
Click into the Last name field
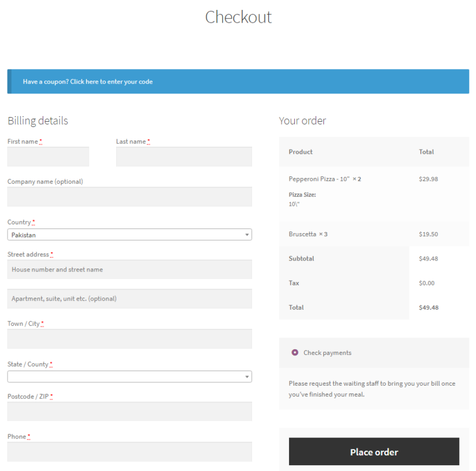pos(183,157)
